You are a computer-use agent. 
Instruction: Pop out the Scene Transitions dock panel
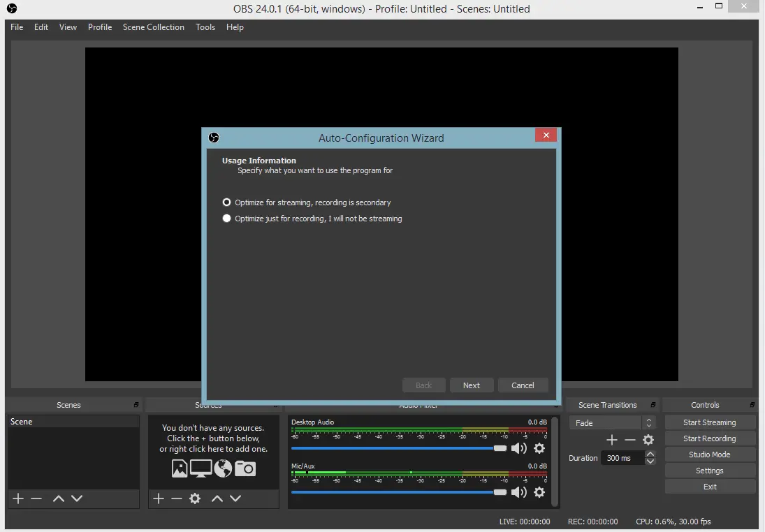click(653, 405)
